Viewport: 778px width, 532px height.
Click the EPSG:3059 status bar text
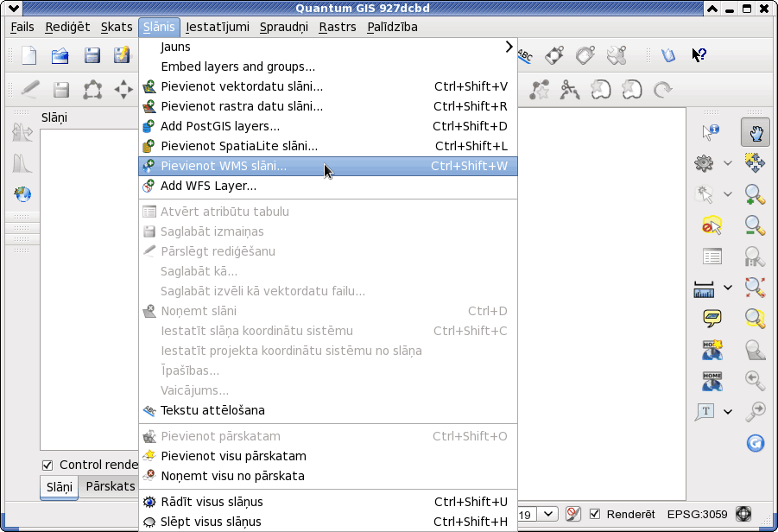697,514
